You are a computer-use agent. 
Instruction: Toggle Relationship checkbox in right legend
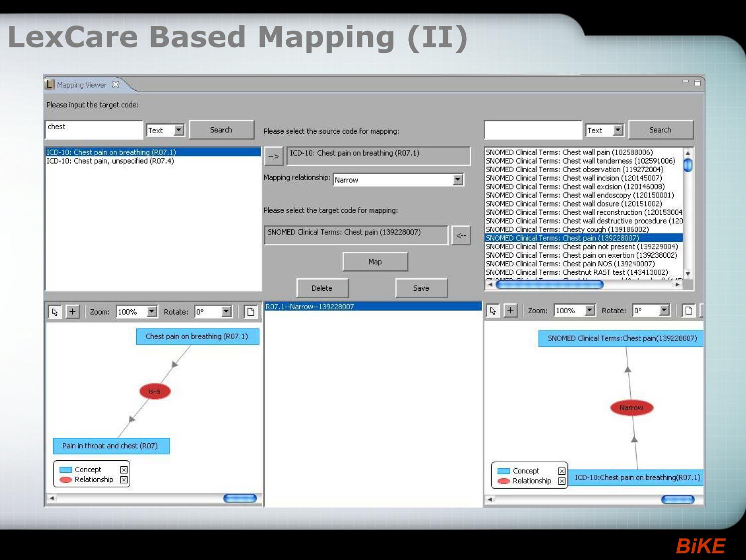pos(561,481)
